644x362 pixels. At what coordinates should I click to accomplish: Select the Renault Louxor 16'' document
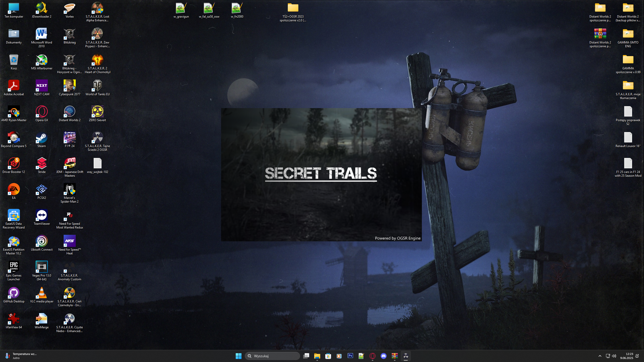point(628,140)
